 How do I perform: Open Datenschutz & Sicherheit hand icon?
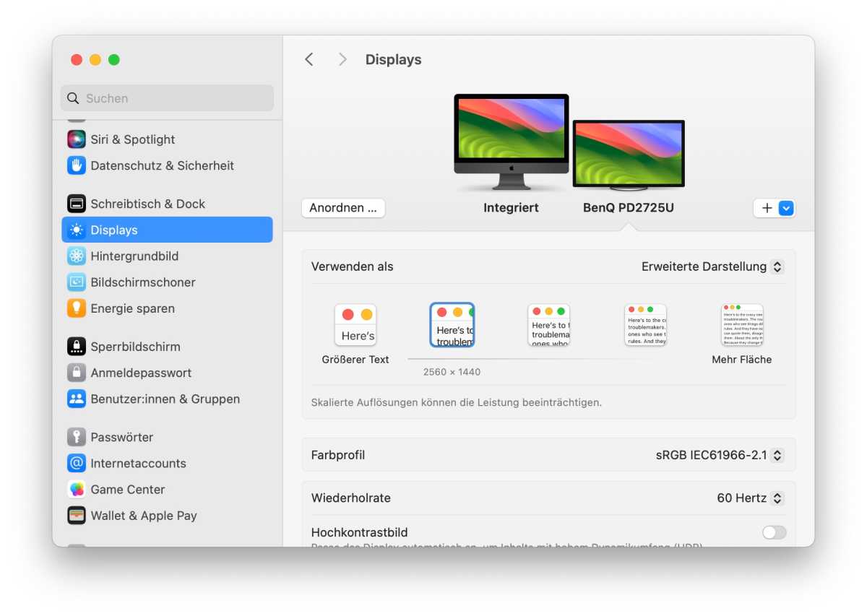(x=77, y=165)
